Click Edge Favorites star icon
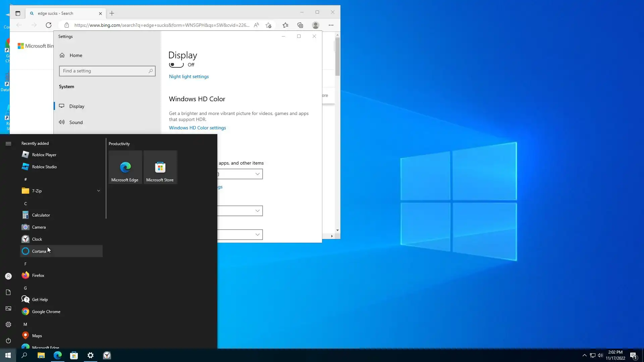The image size is (644, 362). 285,25
